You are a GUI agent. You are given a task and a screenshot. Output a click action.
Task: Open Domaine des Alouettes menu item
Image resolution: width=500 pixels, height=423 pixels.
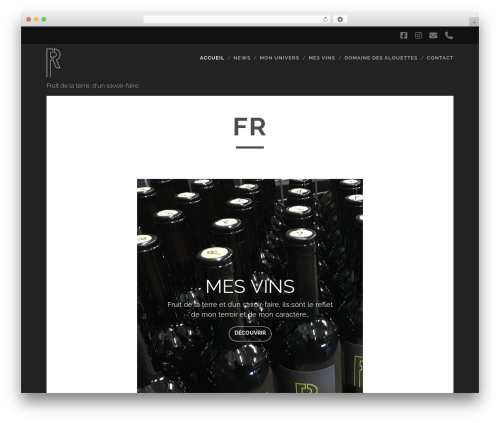[x=381, y=58]
